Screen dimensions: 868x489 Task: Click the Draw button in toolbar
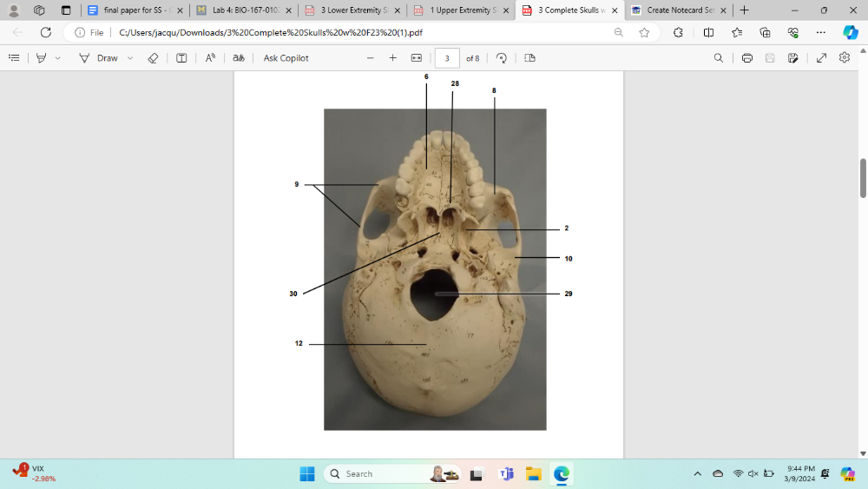click(98, 58)
